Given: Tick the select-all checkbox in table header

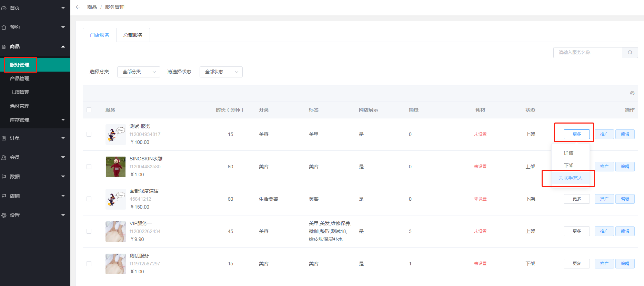Looking at the screenshot, I should coord(89,110).
